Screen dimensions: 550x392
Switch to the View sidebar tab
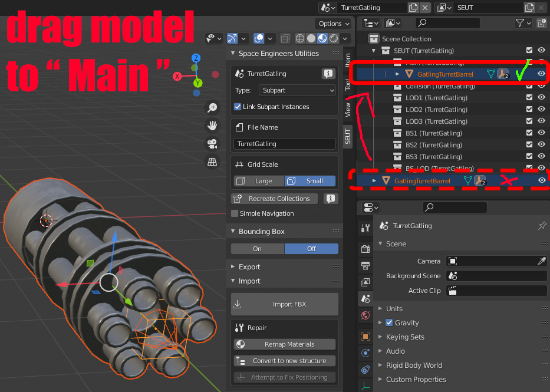tap(348, 110)
